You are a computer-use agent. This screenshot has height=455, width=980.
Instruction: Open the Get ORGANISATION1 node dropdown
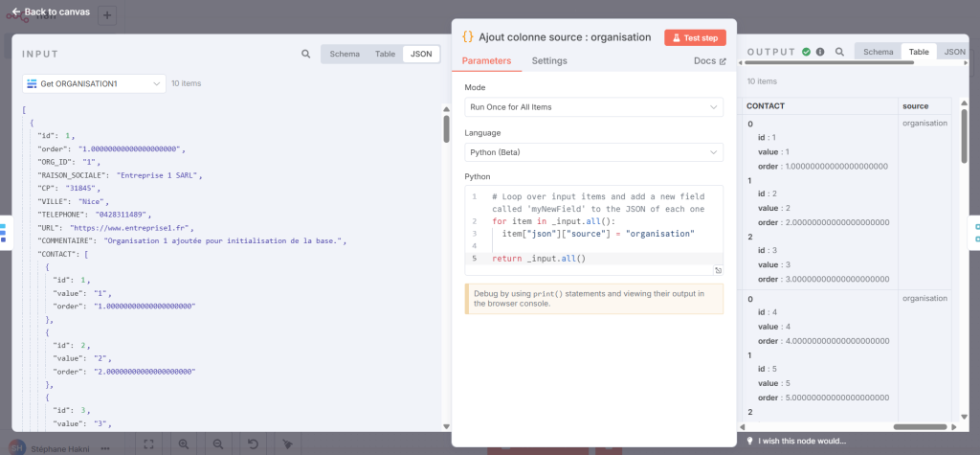94,83
